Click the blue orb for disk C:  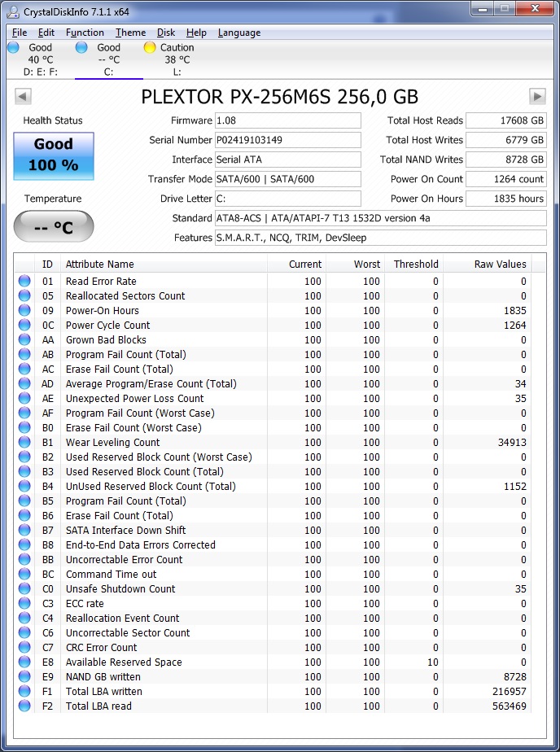[81, 47]
